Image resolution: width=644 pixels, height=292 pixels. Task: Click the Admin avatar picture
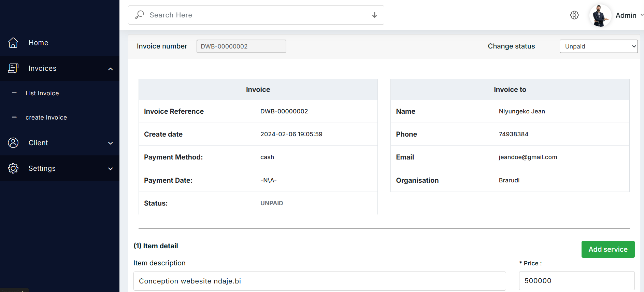[600, 15]
